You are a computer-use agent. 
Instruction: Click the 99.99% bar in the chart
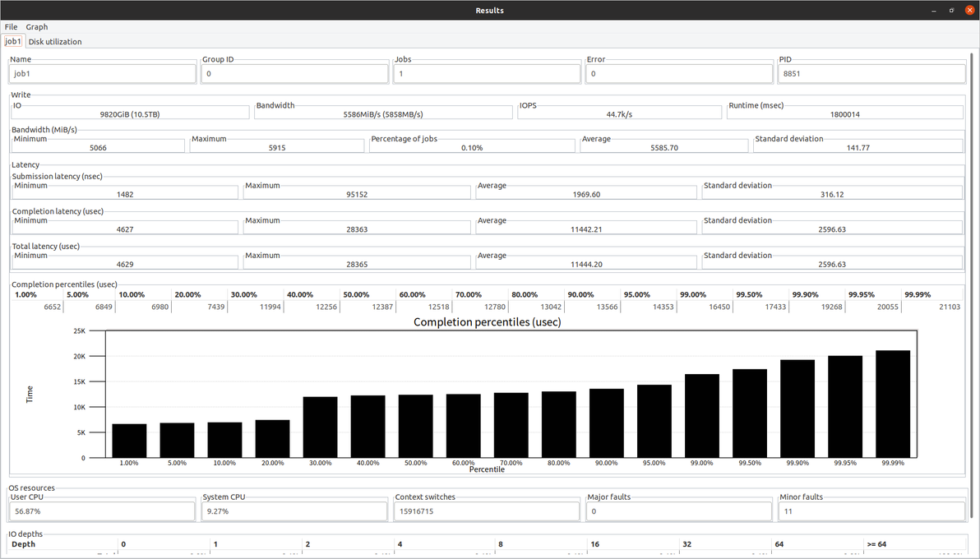[x=893, y=404]
